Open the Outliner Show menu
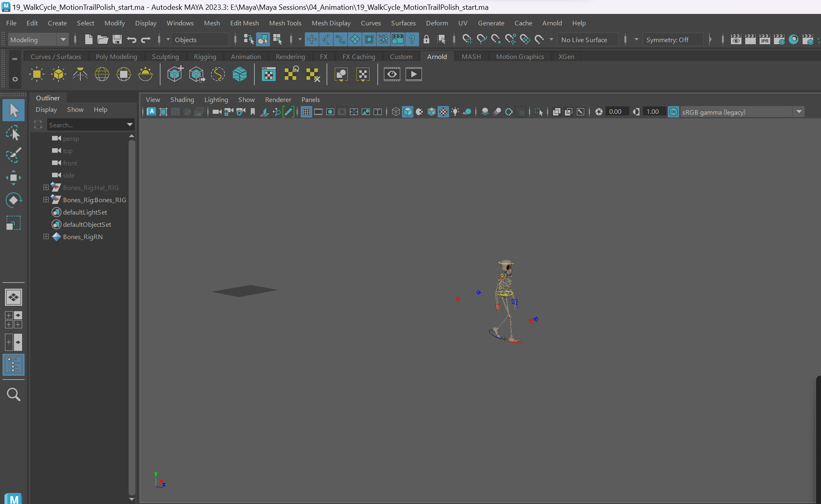The height and width of the screenshot is (504, 821). (x=75, y=109)
